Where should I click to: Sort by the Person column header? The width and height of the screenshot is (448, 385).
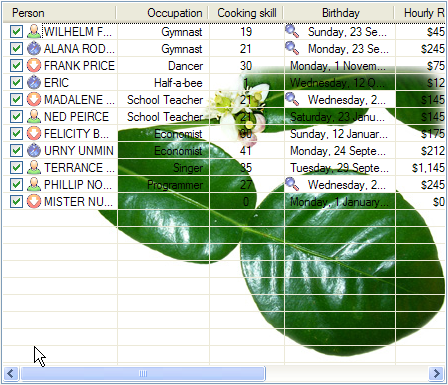60,13
